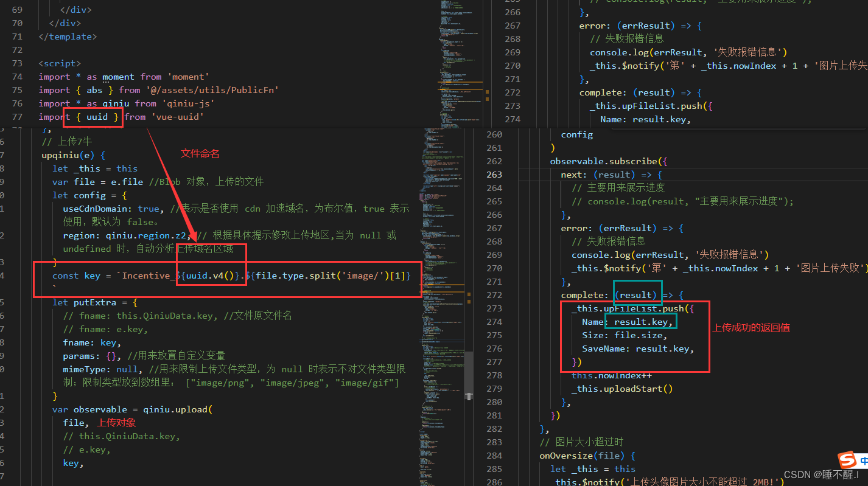
Task: Click the blue 中 badge beside the CSDN logo
Action: click(864, 461)
